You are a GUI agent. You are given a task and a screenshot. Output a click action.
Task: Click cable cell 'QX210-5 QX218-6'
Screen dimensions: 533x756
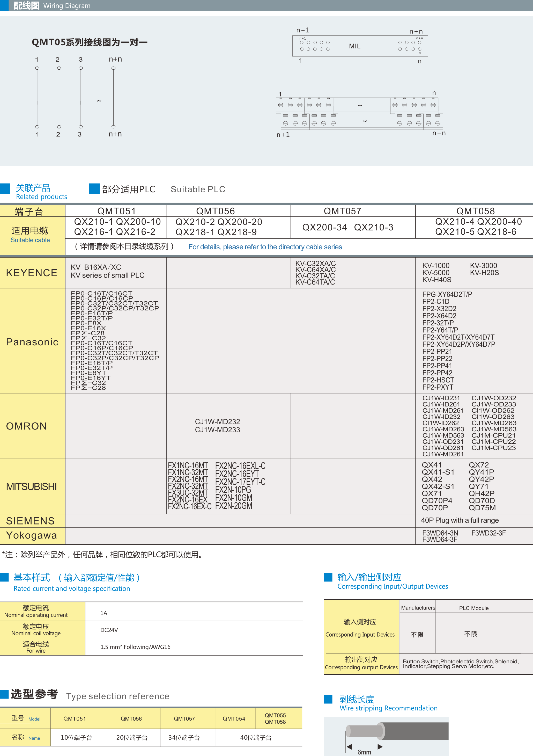tap(476, 232)
